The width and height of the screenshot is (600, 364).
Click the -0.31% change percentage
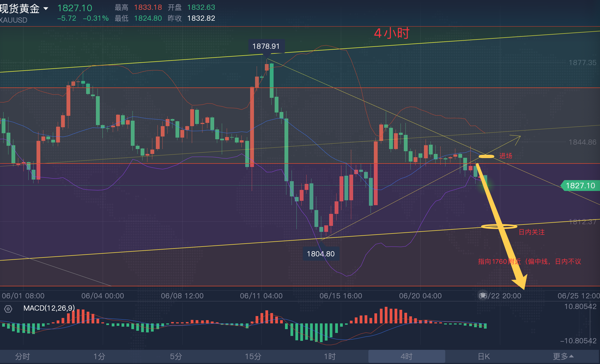tap(96, 18)
